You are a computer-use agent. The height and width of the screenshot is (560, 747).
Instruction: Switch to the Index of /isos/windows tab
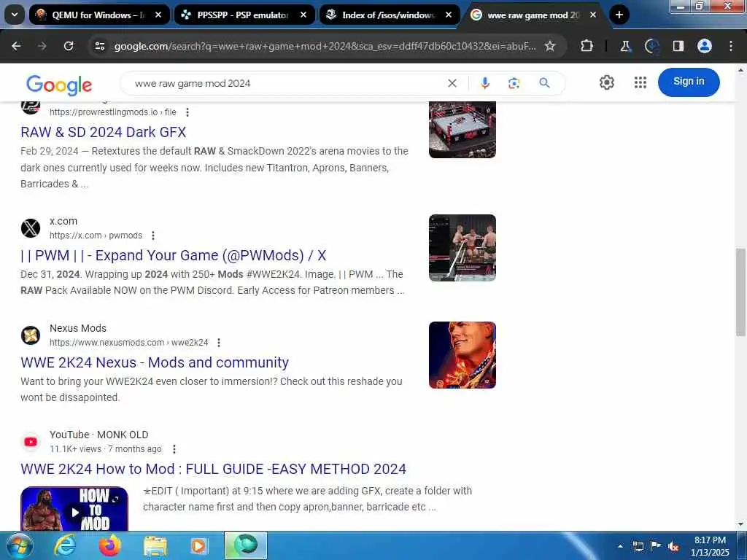389,15
